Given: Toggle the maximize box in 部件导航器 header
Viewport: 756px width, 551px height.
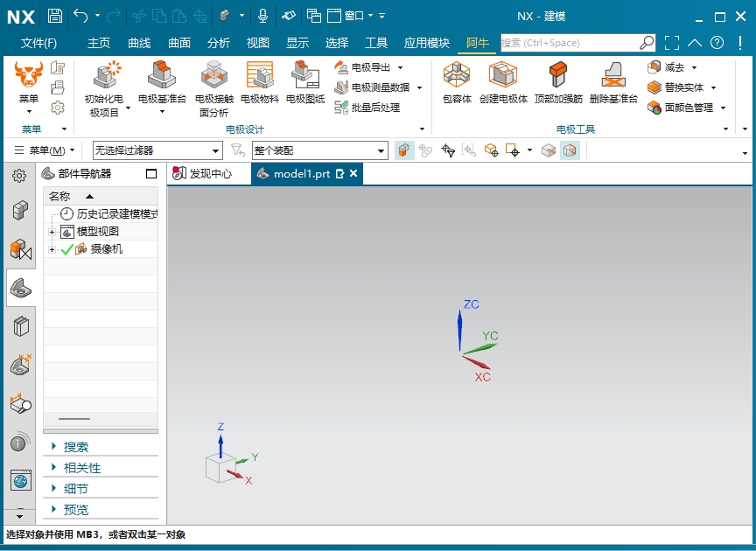Looking at the screenshot, I should (151, 173).
